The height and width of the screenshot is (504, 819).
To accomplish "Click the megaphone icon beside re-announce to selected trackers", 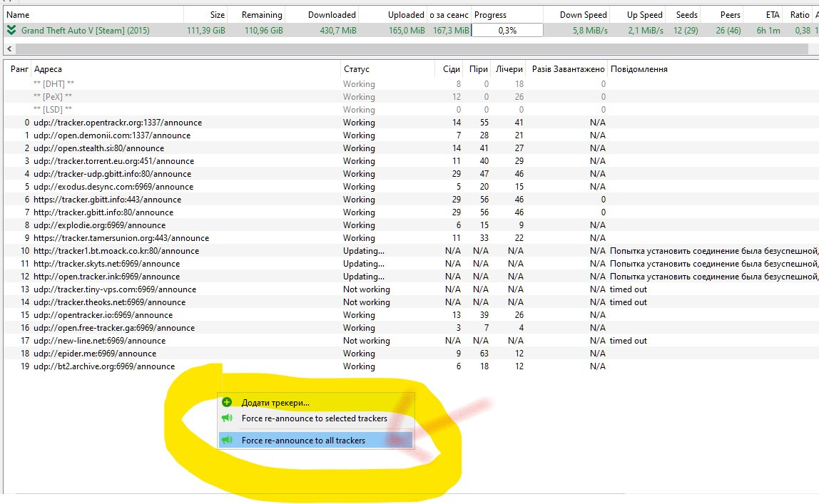I will click(x=227, y=418).
